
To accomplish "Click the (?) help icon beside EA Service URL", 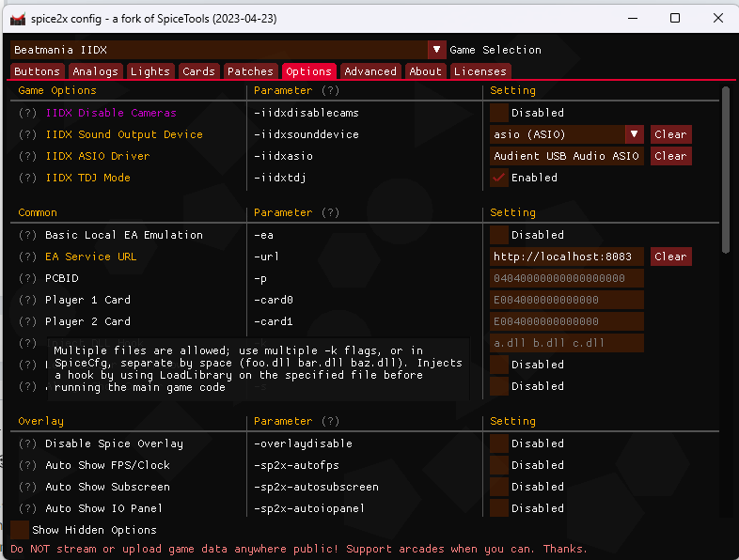I will 28,257.
